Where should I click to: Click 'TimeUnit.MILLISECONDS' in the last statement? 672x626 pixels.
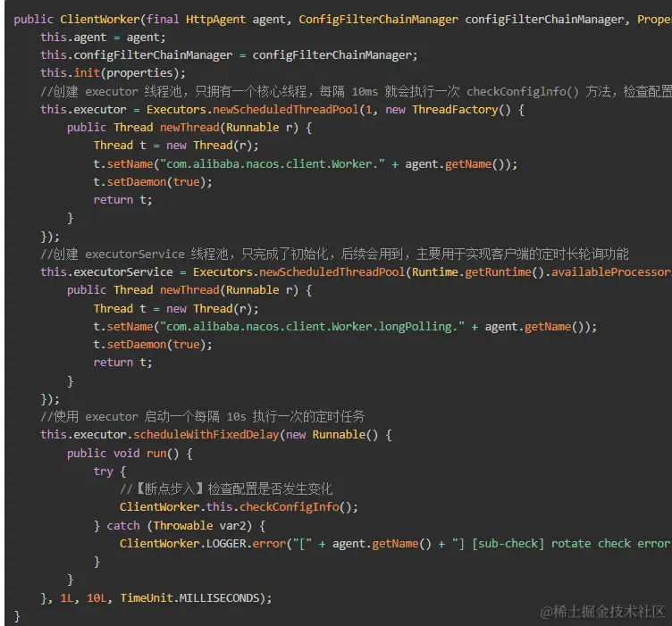click(189, 598)
